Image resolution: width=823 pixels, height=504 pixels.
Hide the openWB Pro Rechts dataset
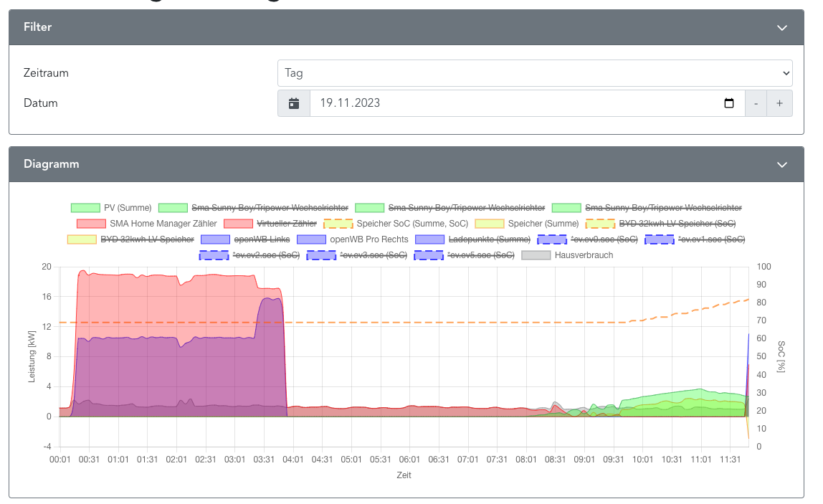(368, 239)
